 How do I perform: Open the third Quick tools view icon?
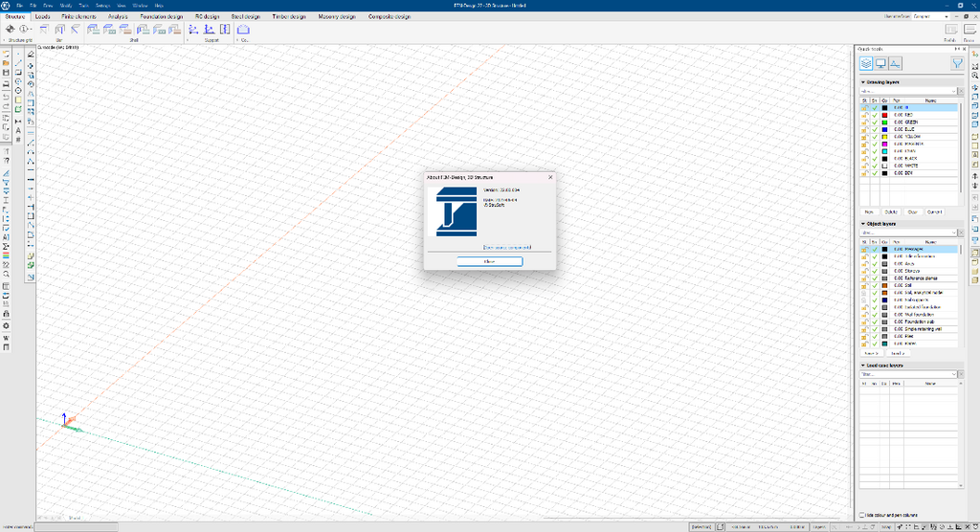895,63
